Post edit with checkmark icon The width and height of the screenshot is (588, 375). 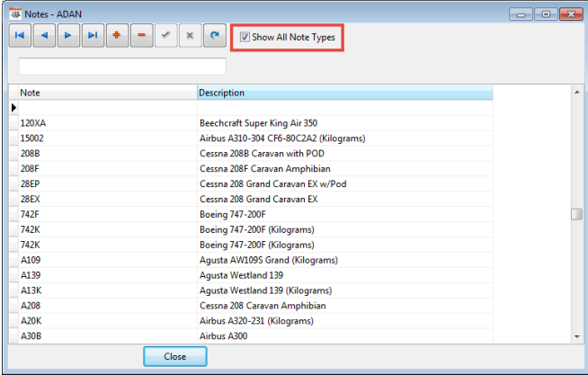point(165,36)
